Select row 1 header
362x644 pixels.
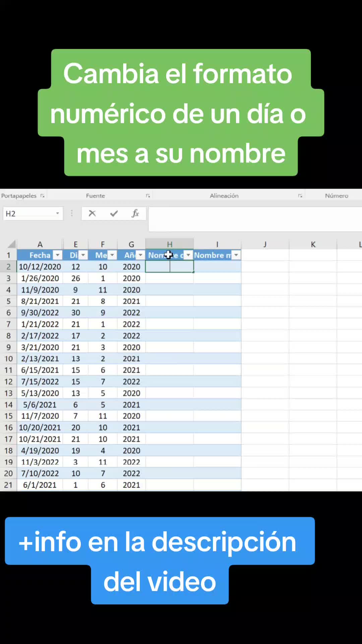[8, 255]
